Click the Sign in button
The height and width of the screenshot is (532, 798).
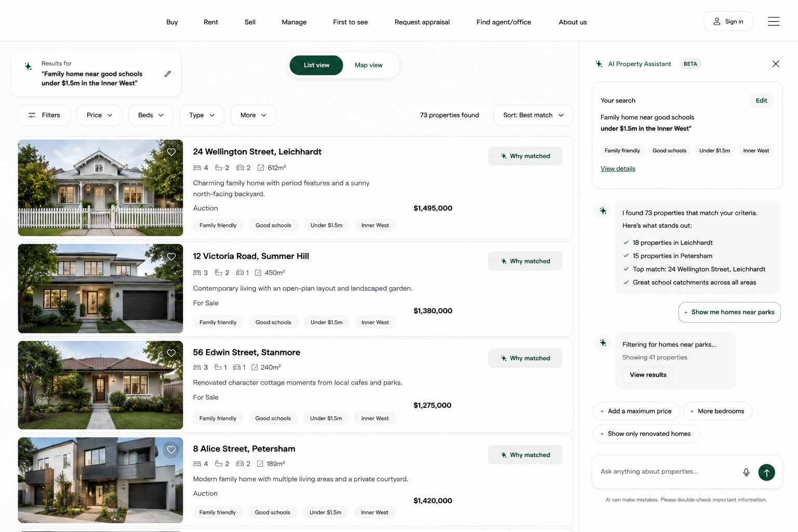728,21
